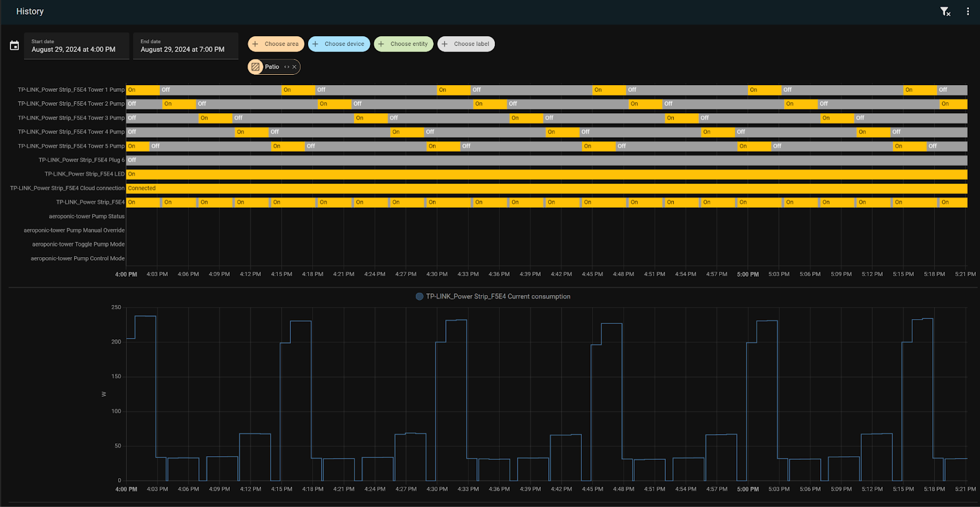Click Tower 2 Pump row label

pos(71,103)
